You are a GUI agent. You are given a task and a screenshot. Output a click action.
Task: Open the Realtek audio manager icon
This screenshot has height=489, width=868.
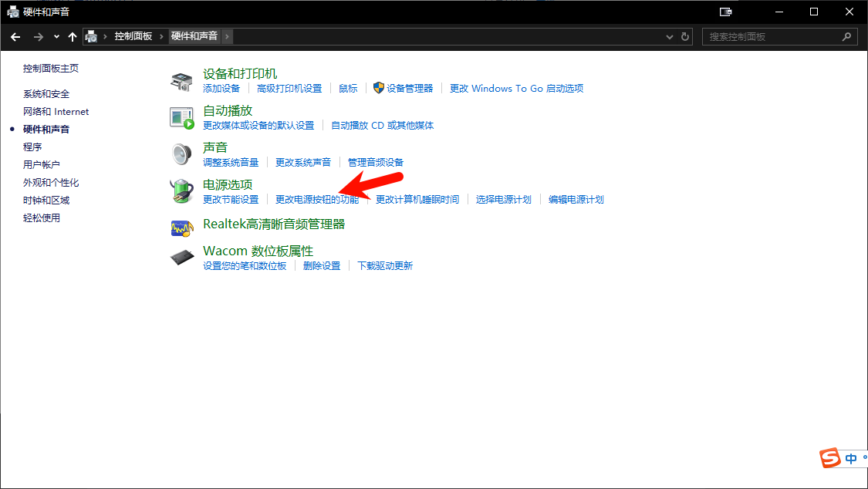182,228
